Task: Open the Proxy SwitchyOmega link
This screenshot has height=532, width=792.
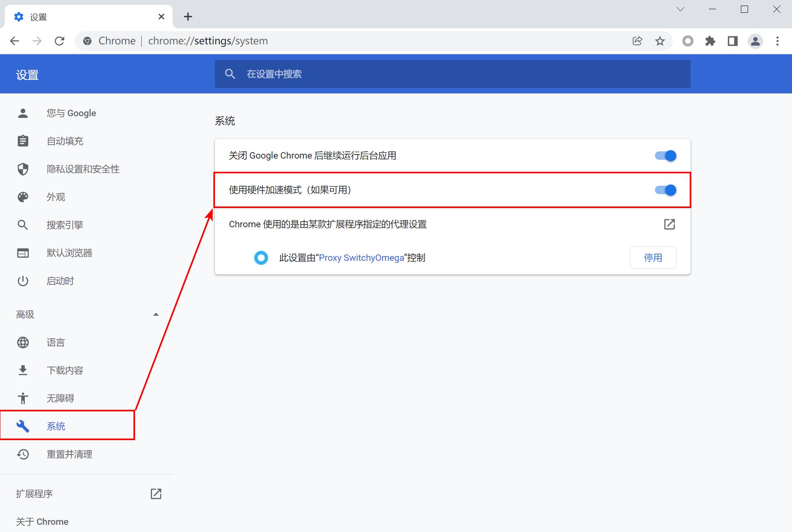Action: (362, 258)
